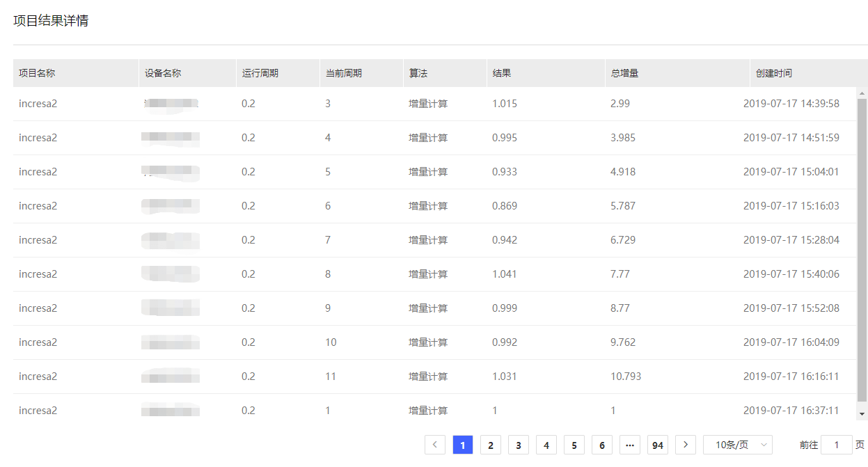Screen dimensions: 868x467
Task: Click the 总增量 column header
Action: pyautogui.click(x=624, y=73)
